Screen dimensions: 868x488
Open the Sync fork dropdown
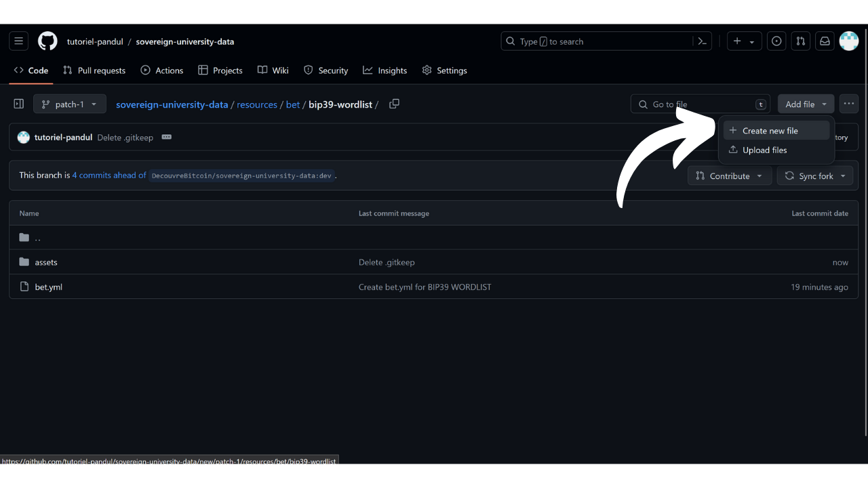pyautogui.click(x=815, y=176)
